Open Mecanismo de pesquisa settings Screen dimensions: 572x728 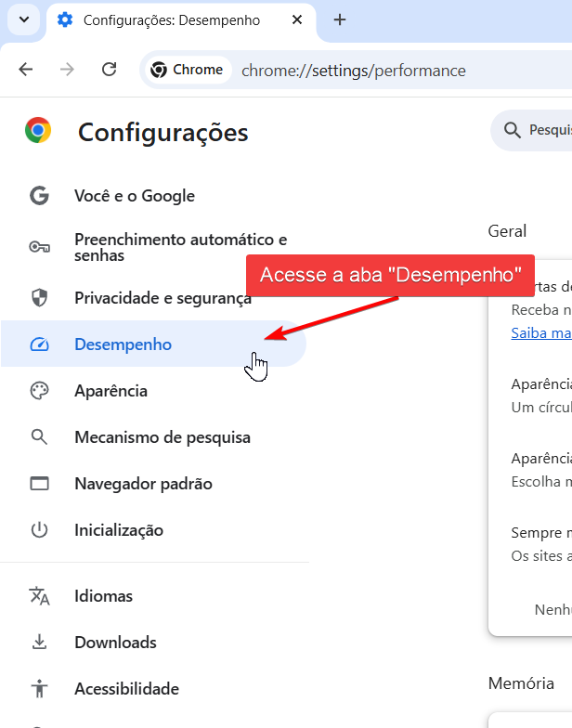point(162,437)
